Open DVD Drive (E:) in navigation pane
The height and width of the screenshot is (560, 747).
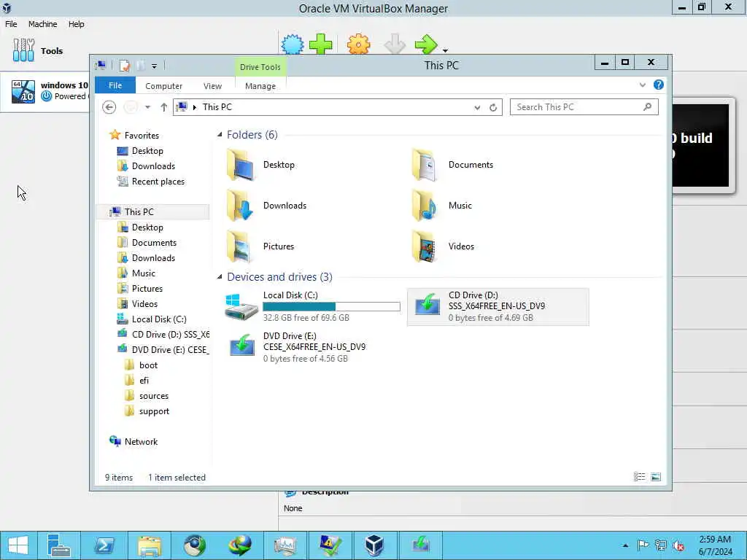pos(163,350)
